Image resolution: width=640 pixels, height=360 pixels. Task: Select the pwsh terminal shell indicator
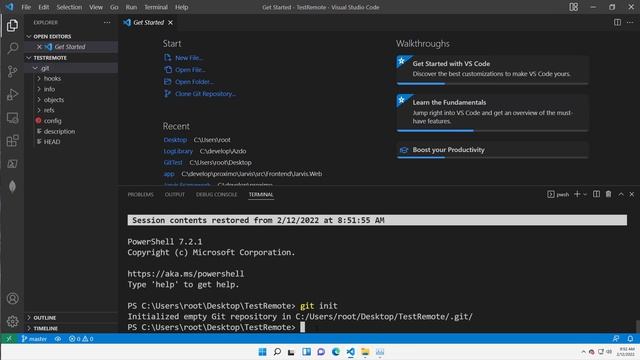point(558,194)
